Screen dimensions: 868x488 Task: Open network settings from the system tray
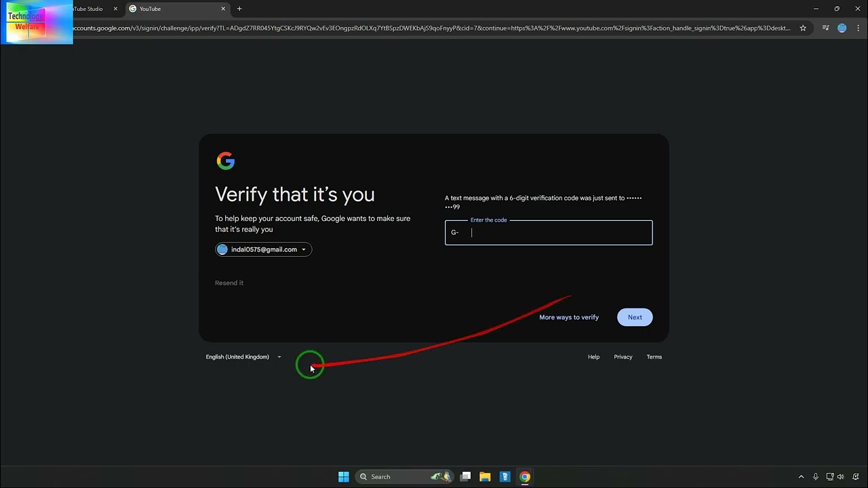click(830, 476)
